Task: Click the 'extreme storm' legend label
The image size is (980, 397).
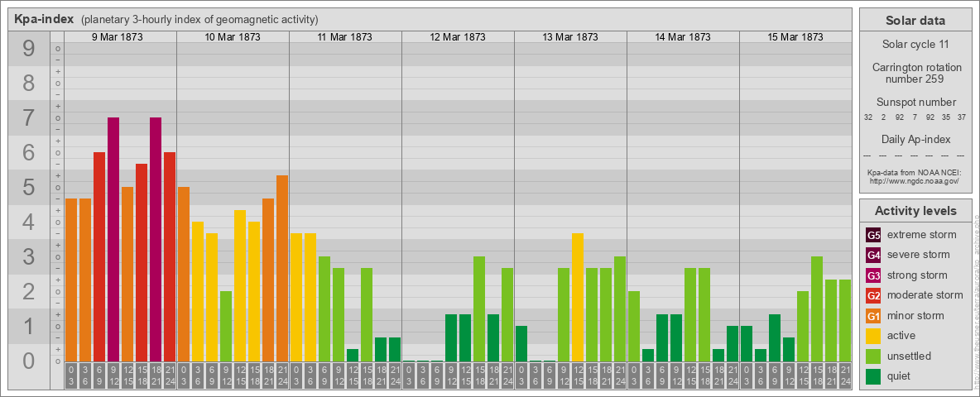Action: 922,235
